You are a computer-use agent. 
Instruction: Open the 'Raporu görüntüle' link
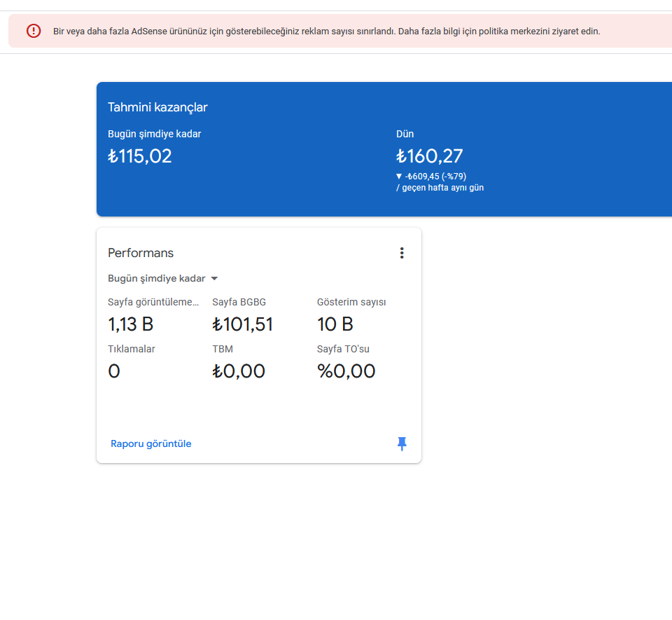coord(151,443)
